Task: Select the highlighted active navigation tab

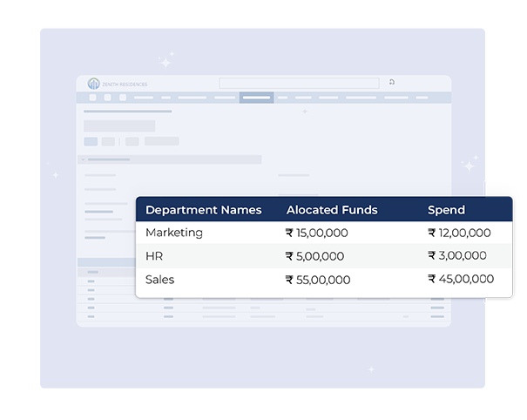Action: coord(256,98)
